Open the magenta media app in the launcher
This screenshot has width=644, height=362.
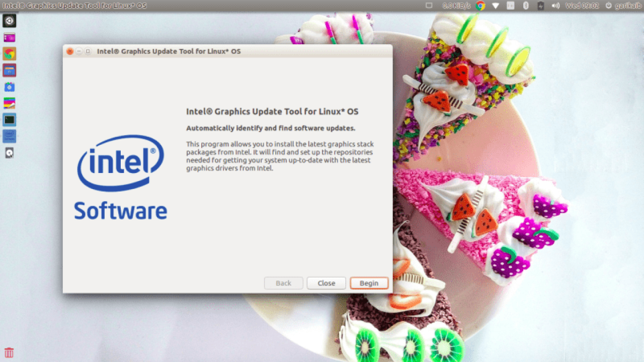click(9, 37)
